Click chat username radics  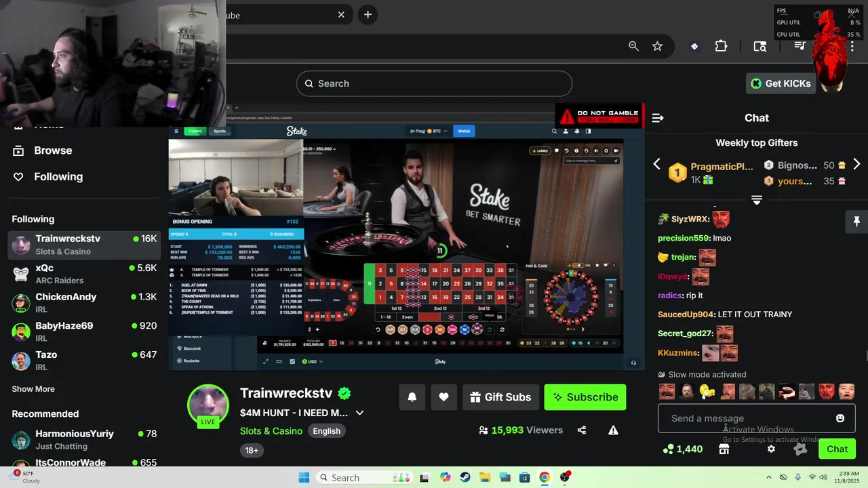point(670,296)
